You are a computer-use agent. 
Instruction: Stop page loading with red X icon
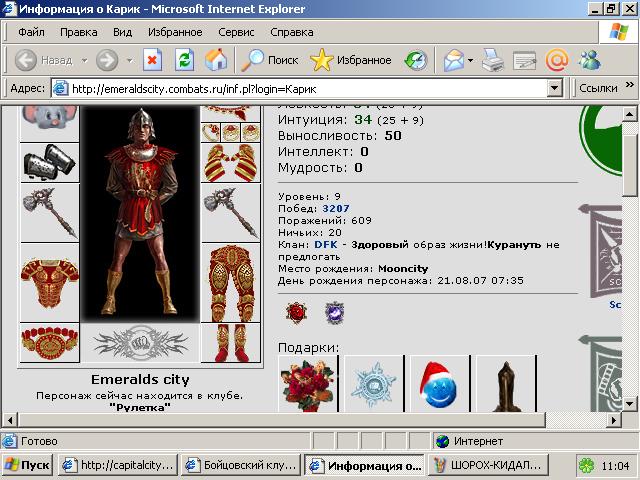tap(152, 60)
